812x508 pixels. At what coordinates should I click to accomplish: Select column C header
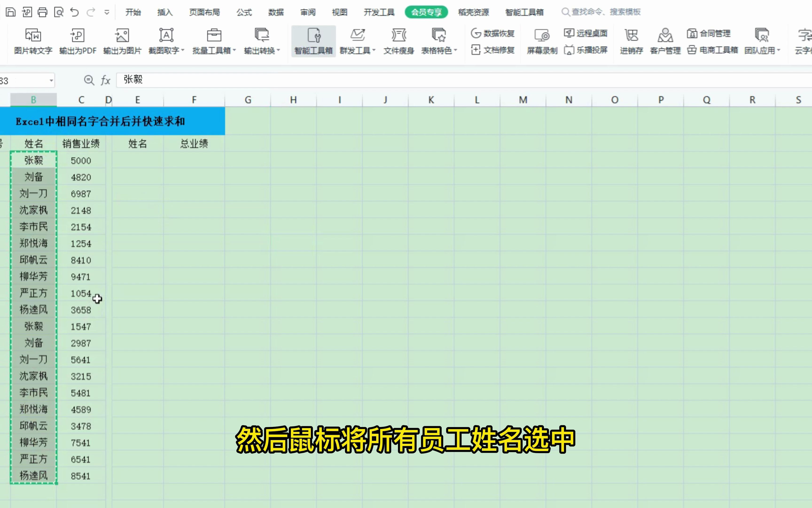click(81, 100)
